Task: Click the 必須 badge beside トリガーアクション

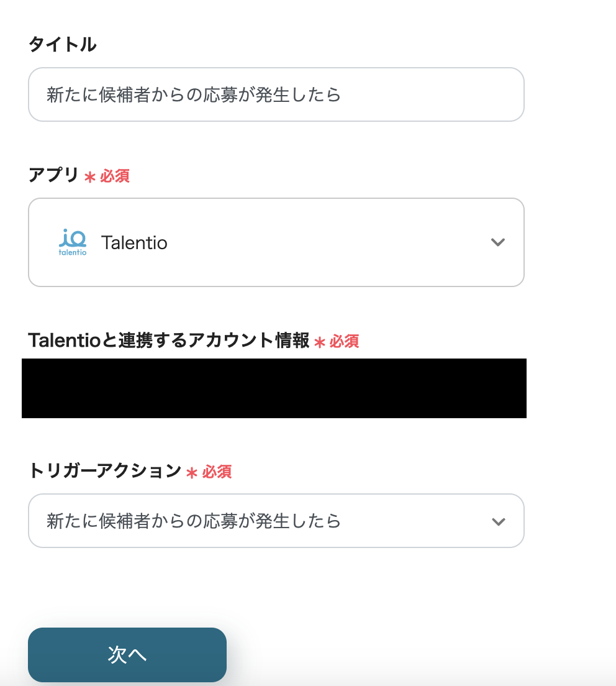Action: pyautogui.click(x=217, y=472)
